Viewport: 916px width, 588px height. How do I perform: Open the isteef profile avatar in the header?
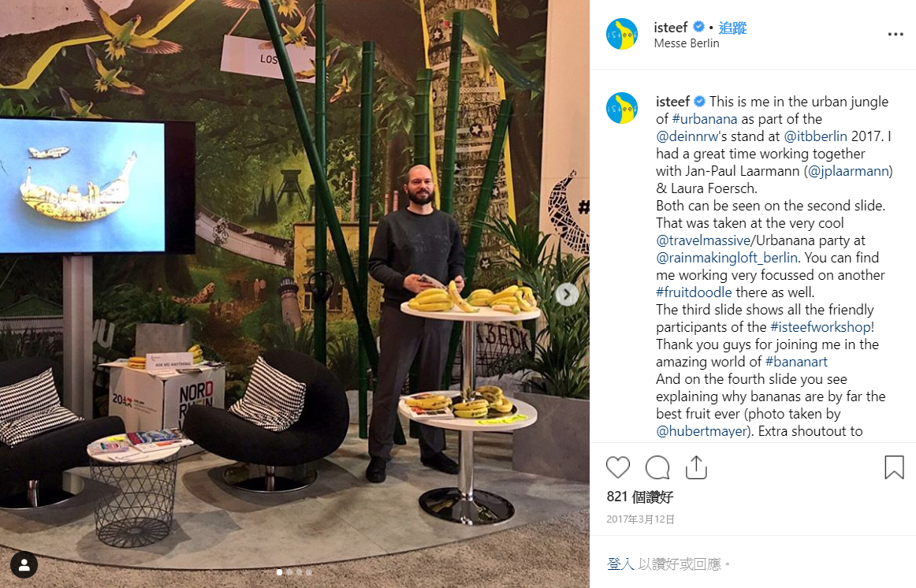click(622, 34)
